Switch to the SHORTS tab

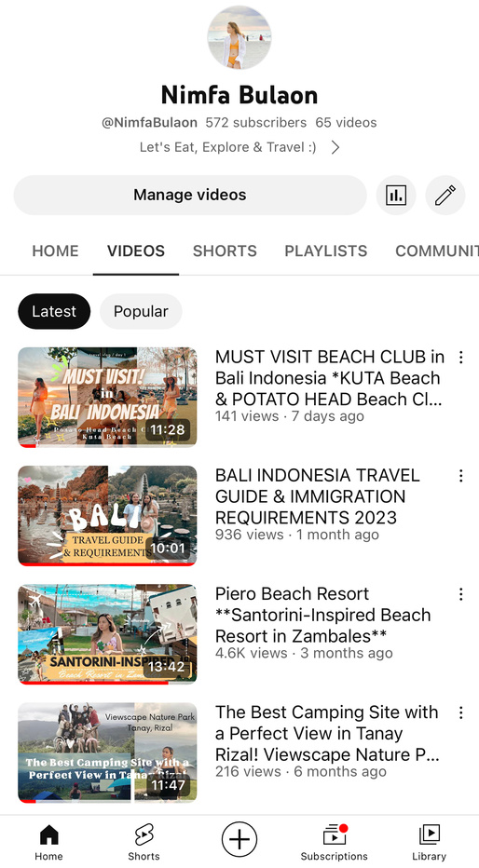[225, 251]
